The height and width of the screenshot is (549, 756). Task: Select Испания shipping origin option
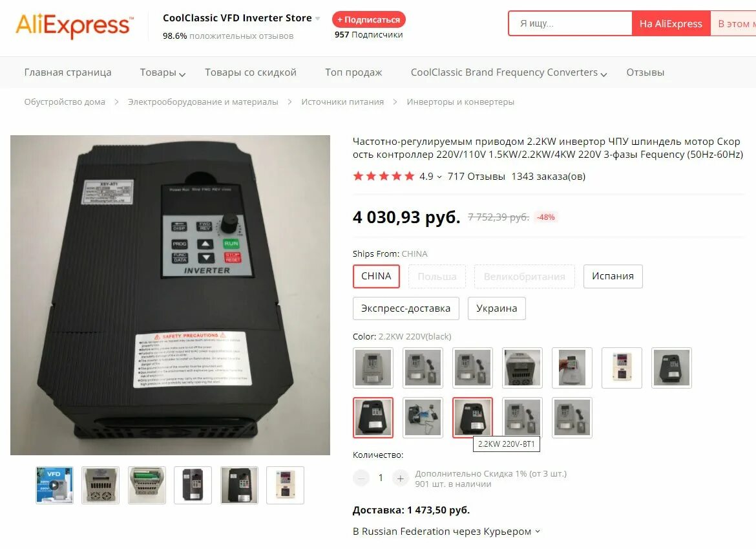613,276
